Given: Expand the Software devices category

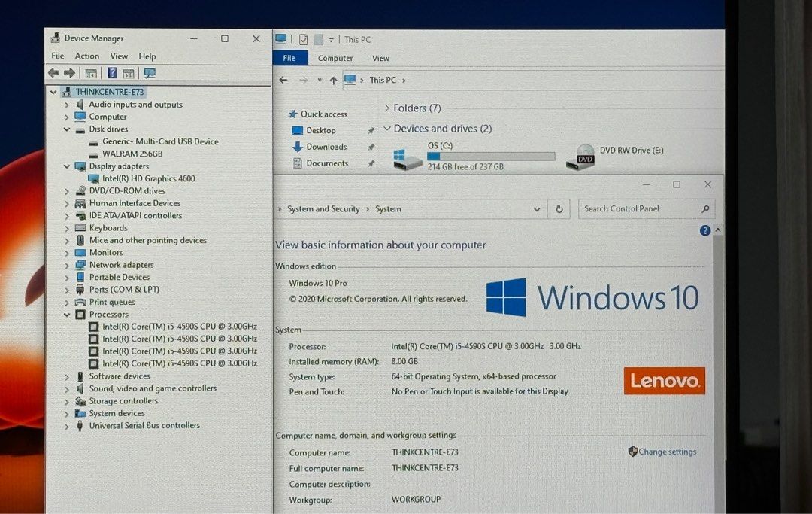Looking at the screenshot, I should tap(67, 377).
